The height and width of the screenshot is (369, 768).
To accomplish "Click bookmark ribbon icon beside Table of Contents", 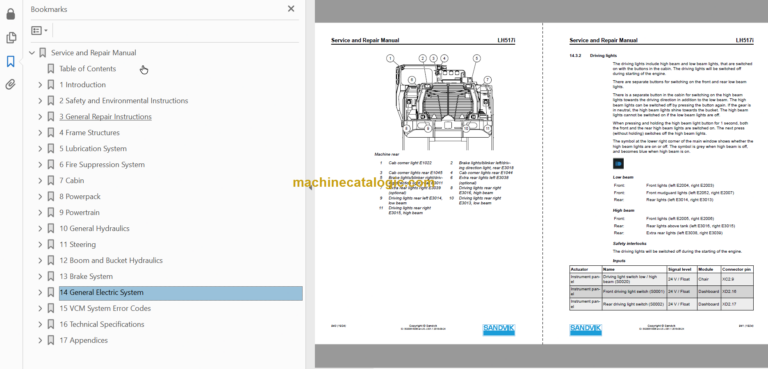I will coord(50,69).
